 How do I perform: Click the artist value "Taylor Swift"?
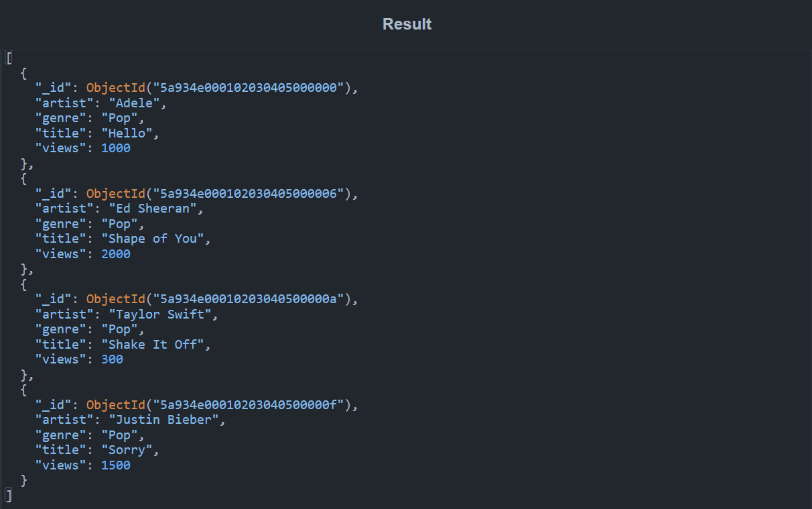point(163,314)
